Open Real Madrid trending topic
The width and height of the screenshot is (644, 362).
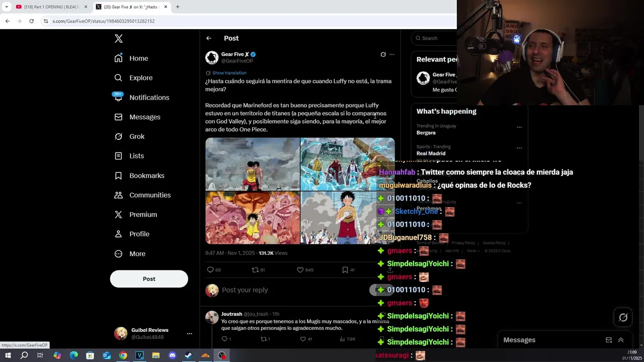click(x=431, y=153)
